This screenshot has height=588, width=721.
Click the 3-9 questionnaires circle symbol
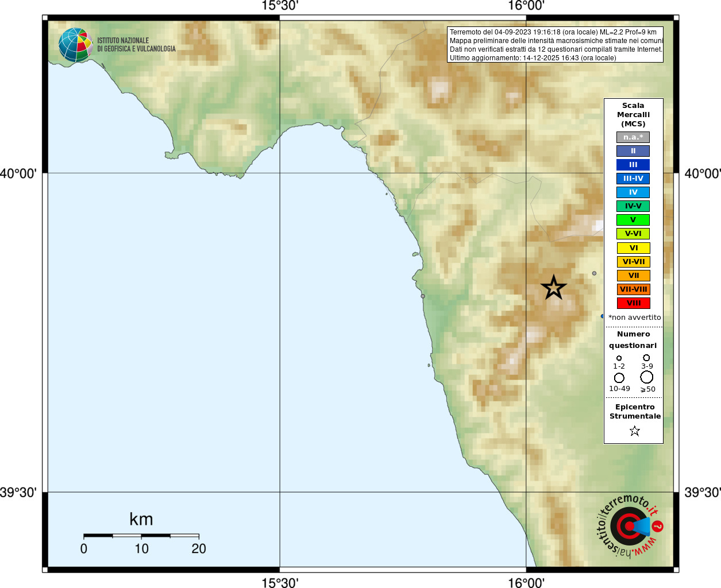pyautogui.click(x=646, y=358)
